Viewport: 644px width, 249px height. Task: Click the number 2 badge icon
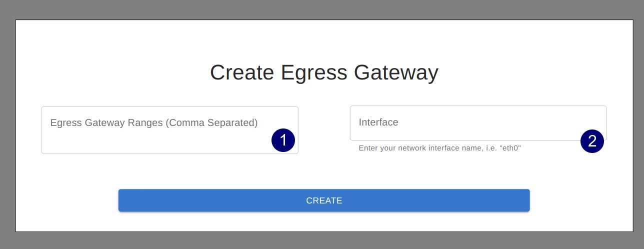click(x=592, y=141)
